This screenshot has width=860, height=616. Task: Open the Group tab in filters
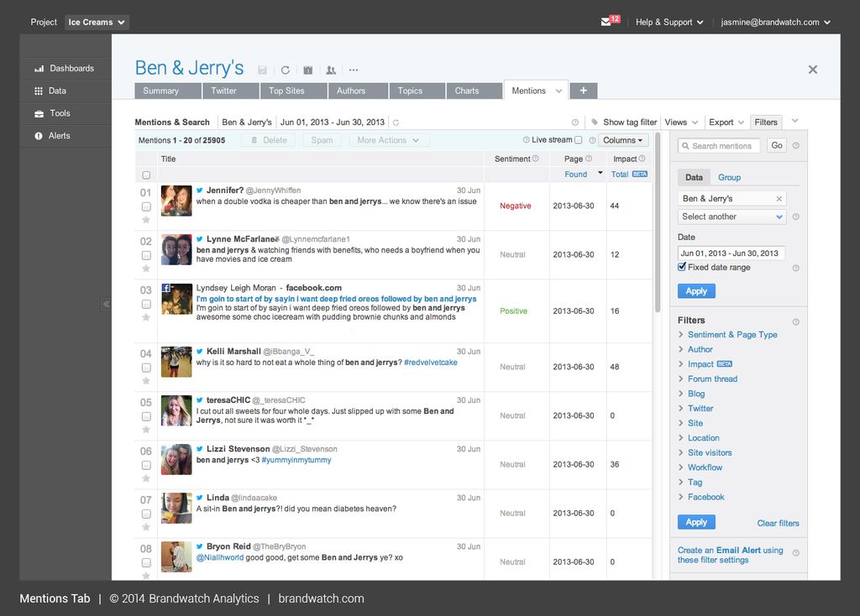[729, 177]
